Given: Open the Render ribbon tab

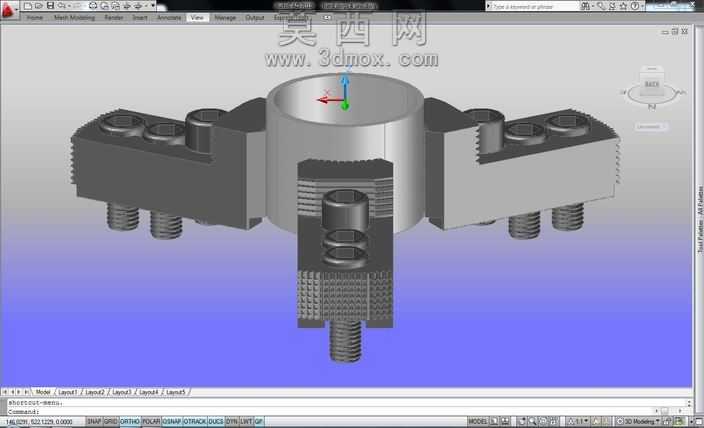Looking at the screenshot, I should (x=114, y=18).
